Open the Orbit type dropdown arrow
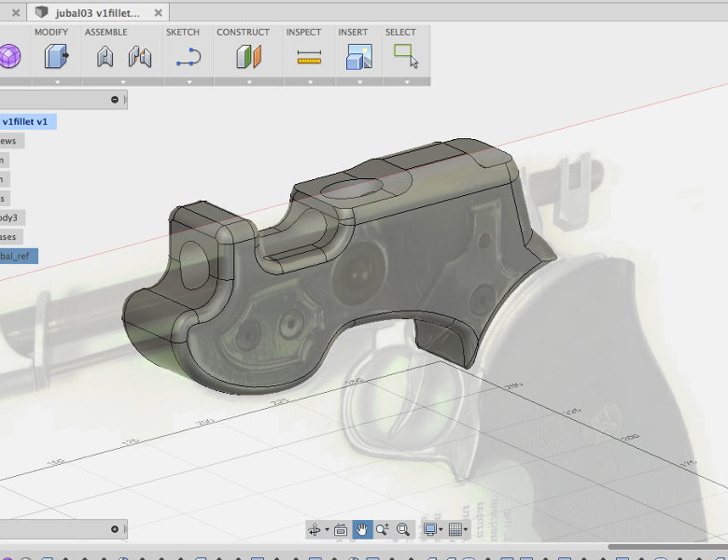The width and height of the screenshot is (728, 560). coord(328,530)
